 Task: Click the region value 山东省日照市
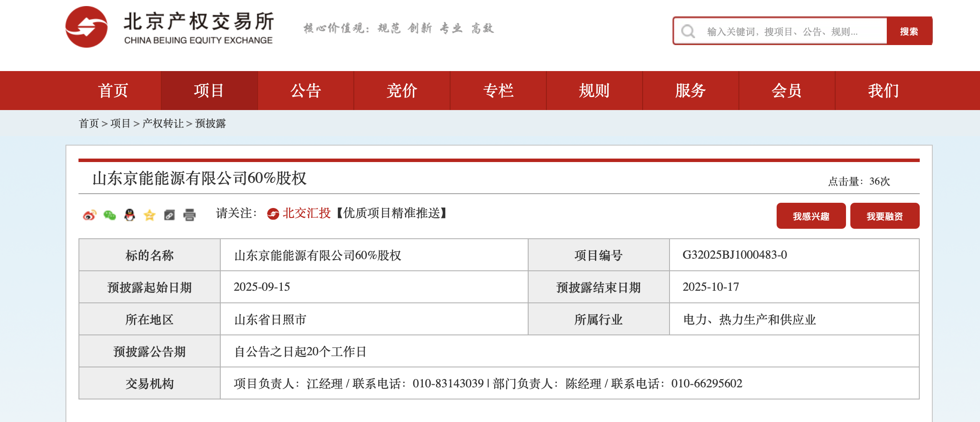[270, 320]
